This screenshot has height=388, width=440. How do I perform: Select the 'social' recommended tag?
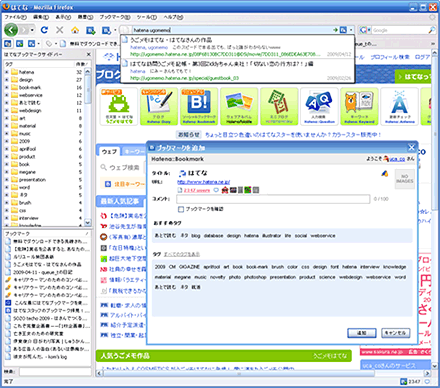click(301, 236)
